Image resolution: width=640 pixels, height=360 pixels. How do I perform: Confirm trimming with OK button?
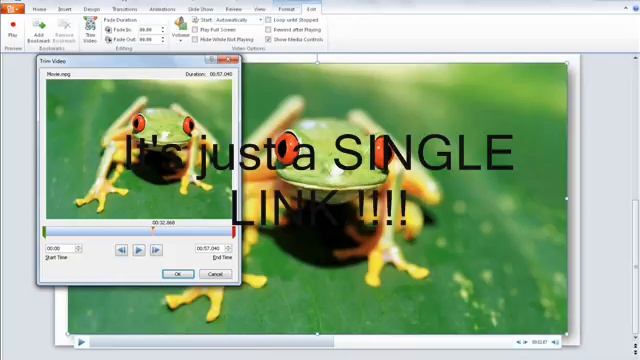(178, 274)
